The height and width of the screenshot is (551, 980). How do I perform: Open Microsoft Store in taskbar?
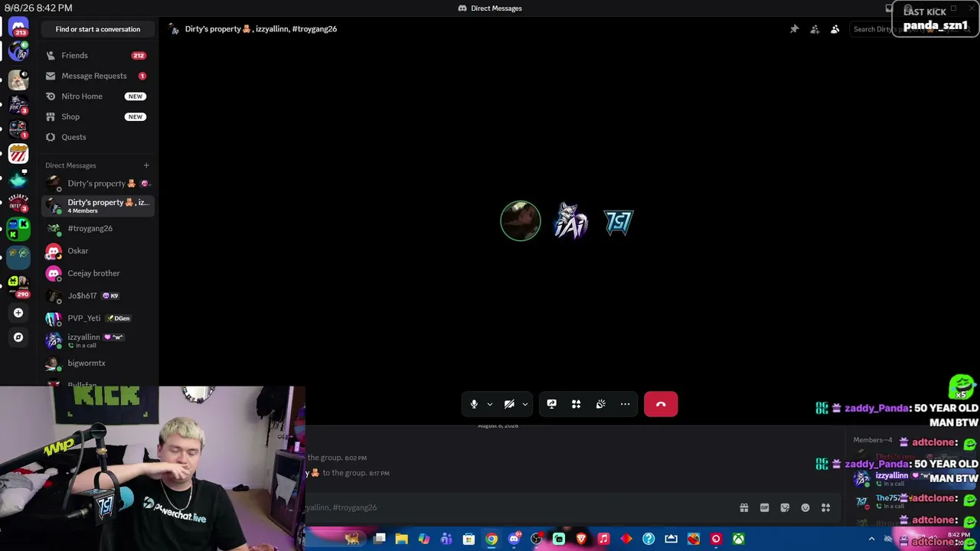(x=469, y=539)
